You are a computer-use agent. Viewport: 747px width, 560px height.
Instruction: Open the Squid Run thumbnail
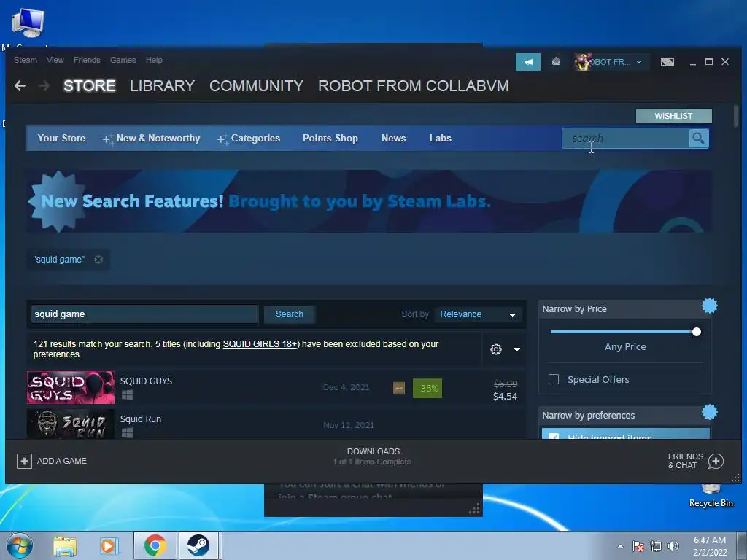point(71,424)
